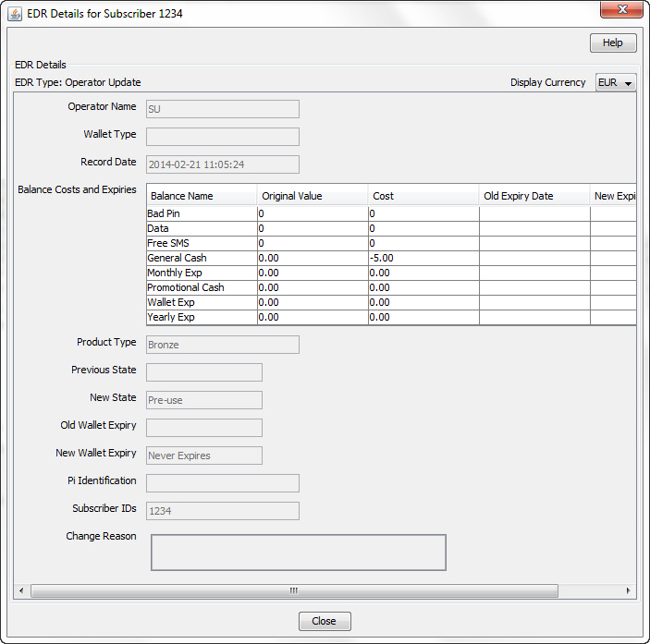Click the horizontal scrollbar left arrow

(21, 590)
